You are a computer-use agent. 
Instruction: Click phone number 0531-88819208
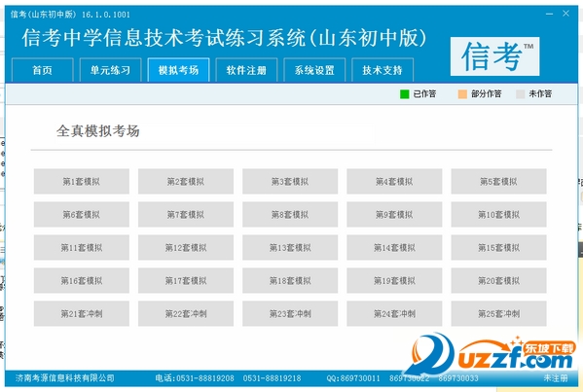tap(205, 378)
